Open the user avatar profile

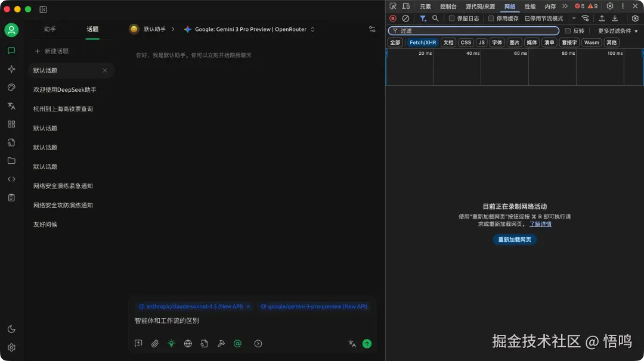[11, 30]
